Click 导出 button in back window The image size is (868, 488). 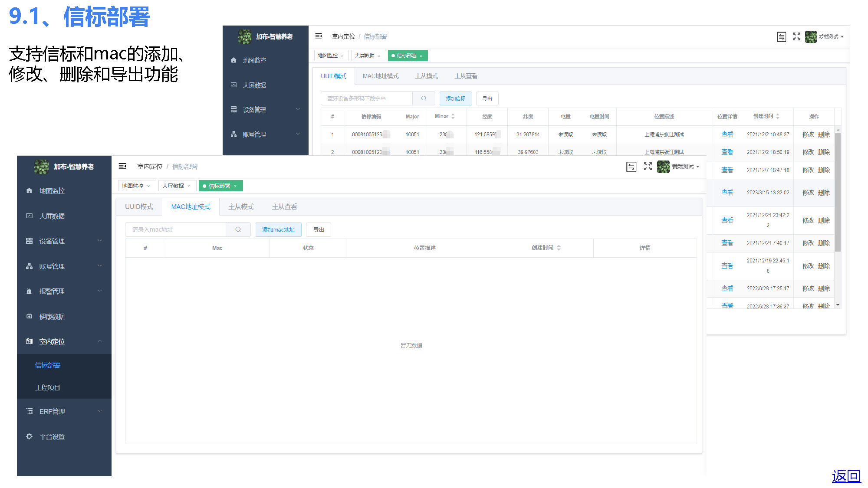click(487, 98)
